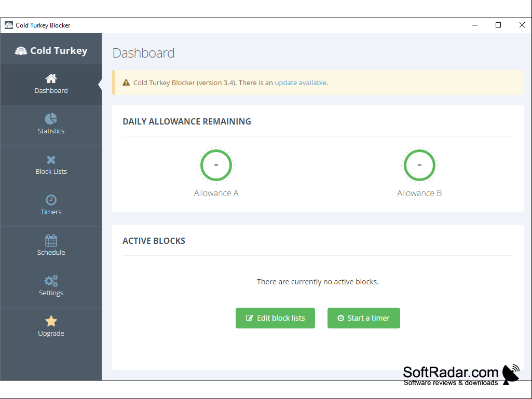Click the 'Cold Turkey Blocker (version 3.4)' banner text

(x=184, y=83)
